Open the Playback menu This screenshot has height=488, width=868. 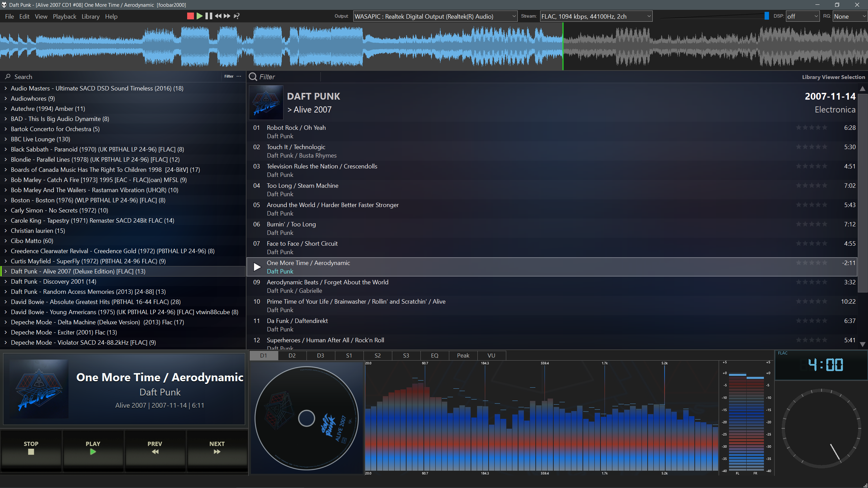(x=64, y=16)
